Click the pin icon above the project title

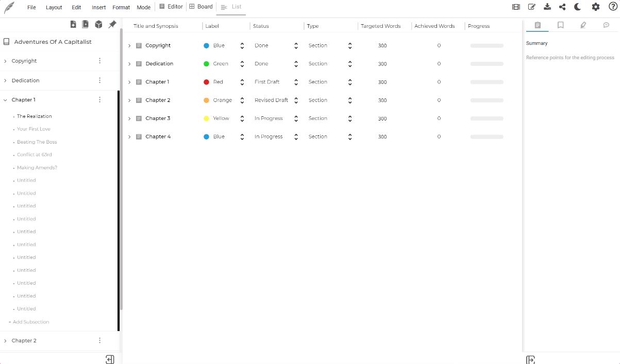point(112,24)
